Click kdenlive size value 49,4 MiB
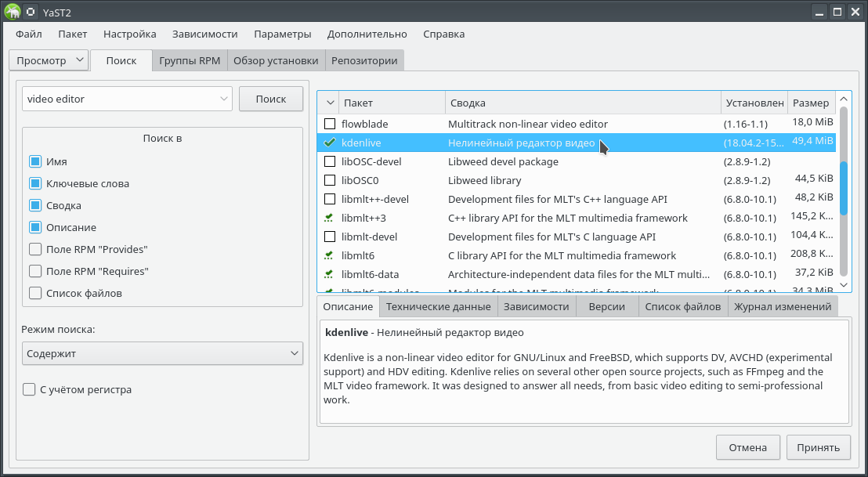868x477 pixels. pyautogui.click(x=812, y=141)
